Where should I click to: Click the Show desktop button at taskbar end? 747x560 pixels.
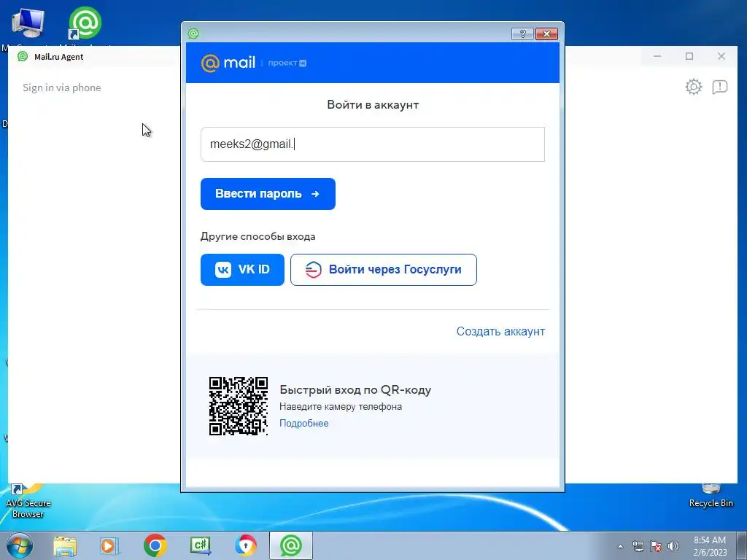pyautogui.click(x=741, y=545)
